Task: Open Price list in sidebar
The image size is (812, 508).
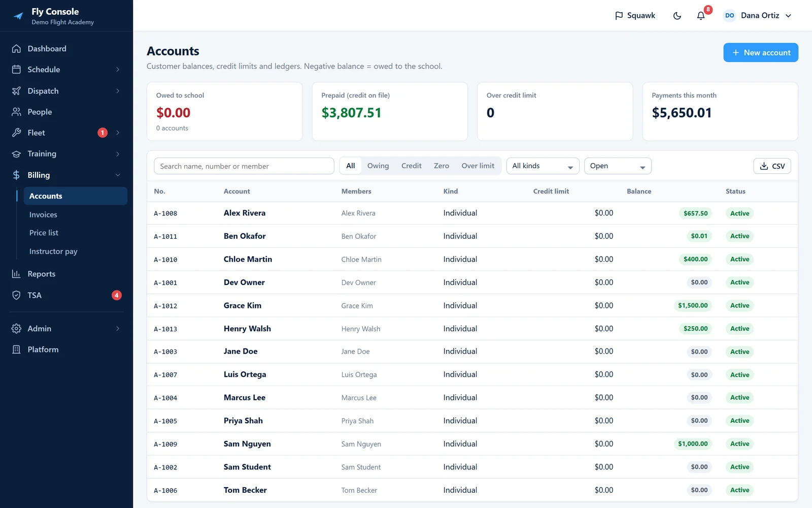Action: [44, 233]
